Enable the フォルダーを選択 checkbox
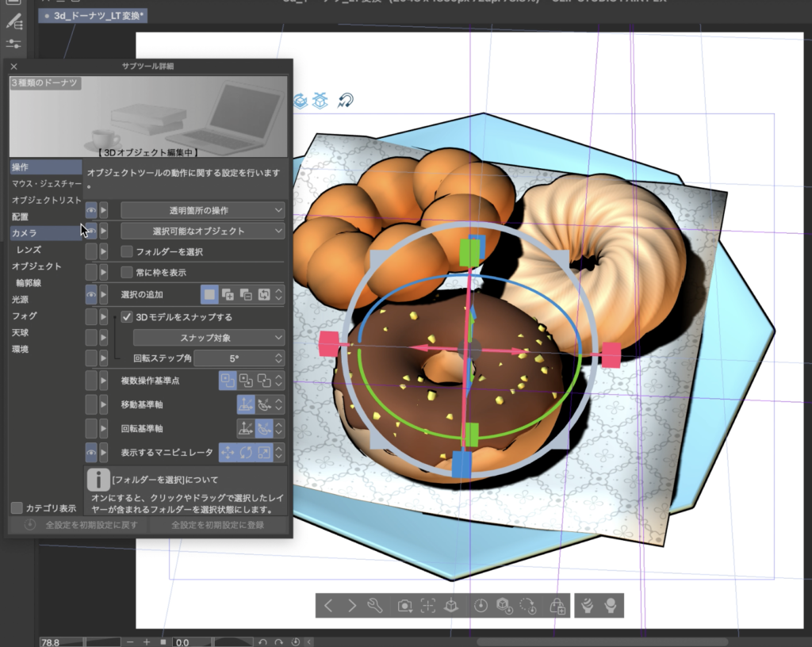 pos(127,251)
